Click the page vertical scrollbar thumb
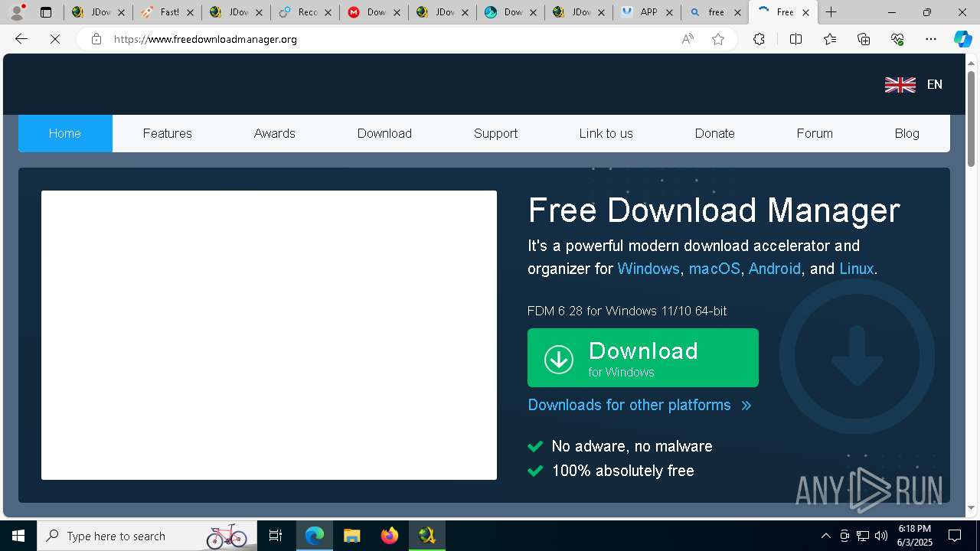 (x=971, y=119)
